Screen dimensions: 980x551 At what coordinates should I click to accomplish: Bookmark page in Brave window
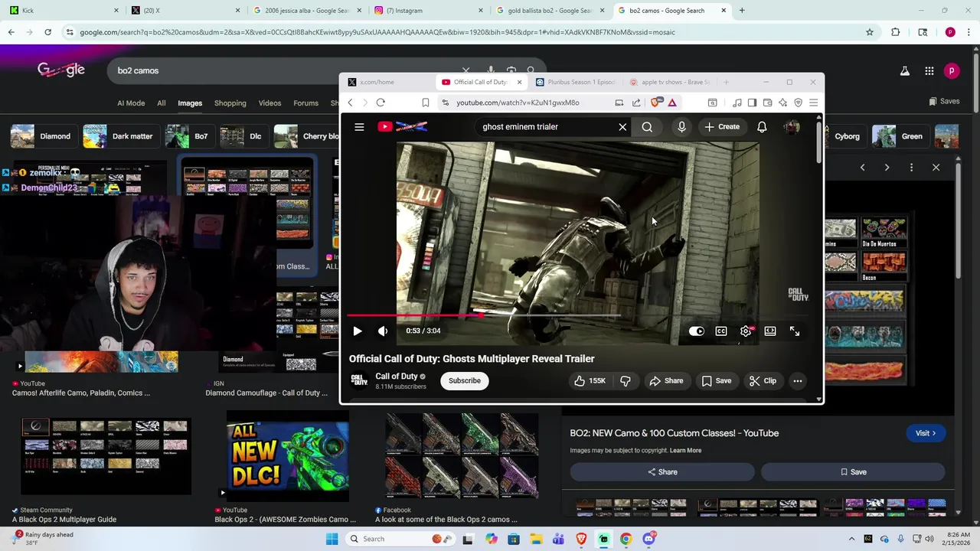[x=426, y=103]
